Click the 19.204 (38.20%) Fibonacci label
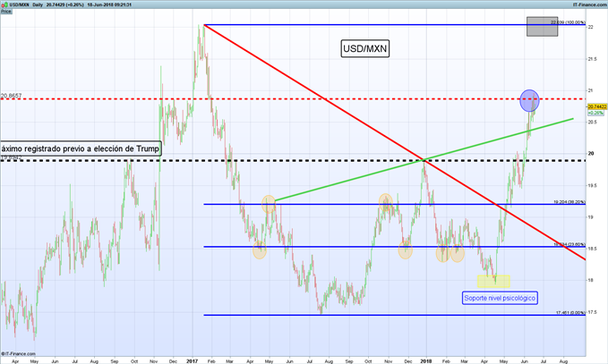 click(569, 202)
